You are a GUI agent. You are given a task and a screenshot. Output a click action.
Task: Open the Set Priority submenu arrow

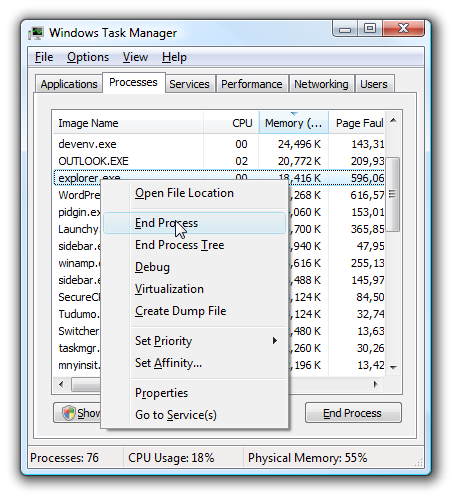[275, 340]
